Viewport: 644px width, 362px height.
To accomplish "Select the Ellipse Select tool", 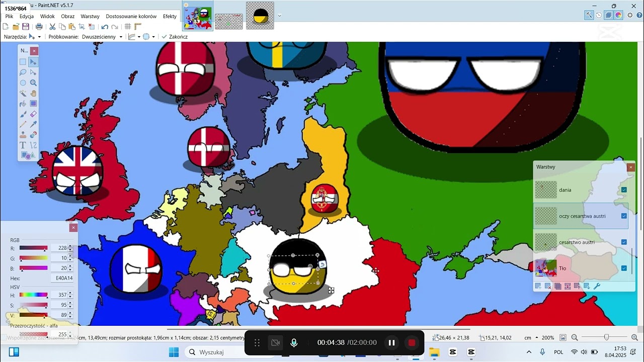I will [23, 83].
